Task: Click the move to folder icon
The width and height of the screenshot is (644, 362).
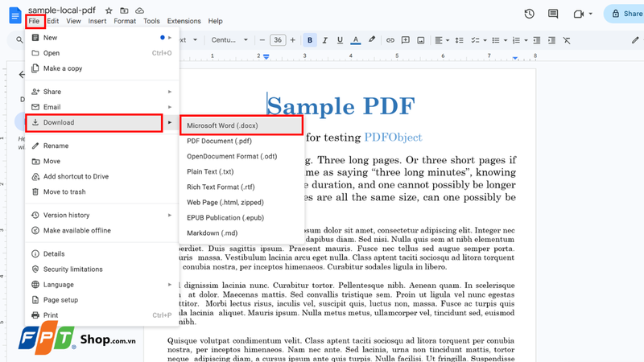Action: tap(124, 10)
